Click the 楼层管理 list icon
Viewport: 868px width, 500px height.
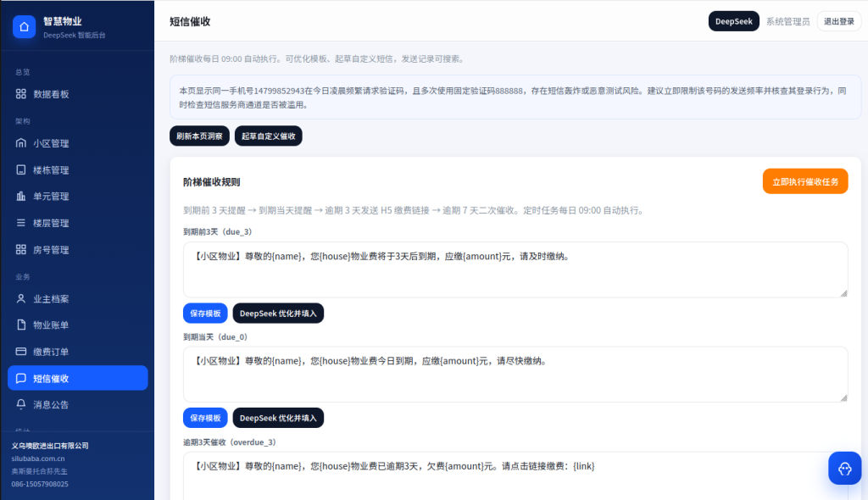(x=21, y=223)
